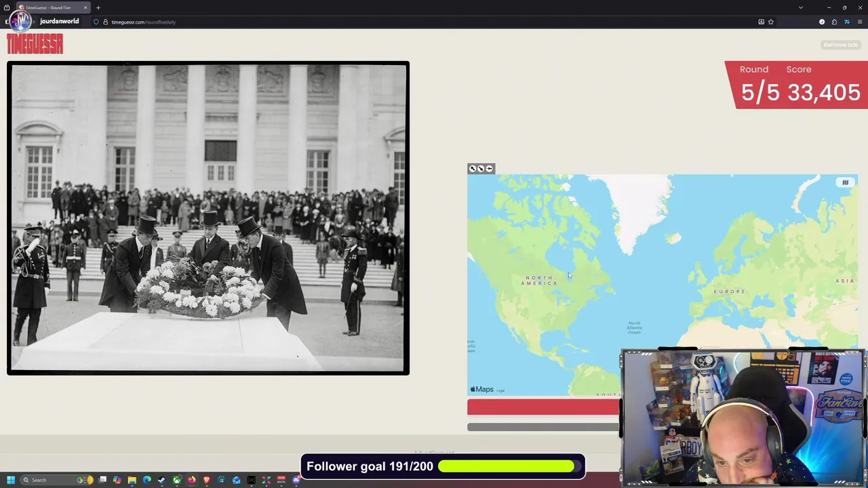This screenshot has width=868, height=488.
Task: Open Discord from taskbar
Action: 296,480
